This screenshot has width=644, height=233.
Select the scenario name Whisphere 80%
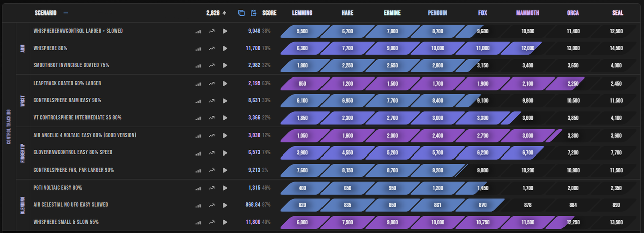click(x=50, y=48)
